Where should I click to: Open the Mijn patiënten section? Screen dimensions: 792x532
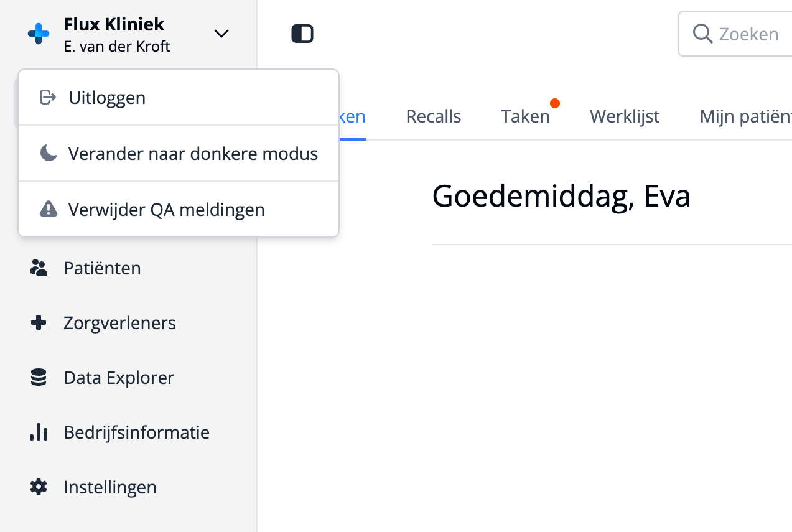pyautogui.click(x=745, y=116)
